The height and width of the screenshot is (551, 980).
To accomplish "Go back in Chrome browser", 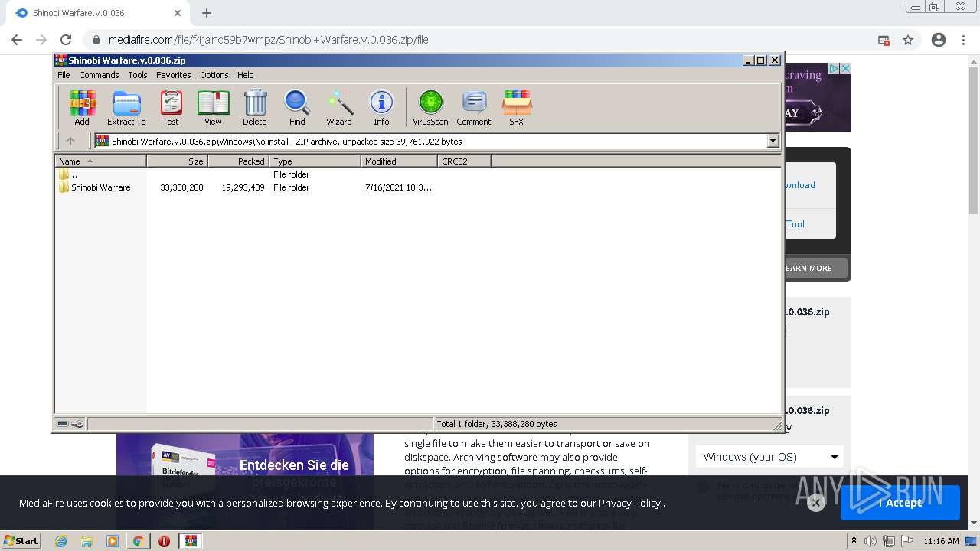I will point(17,40).
